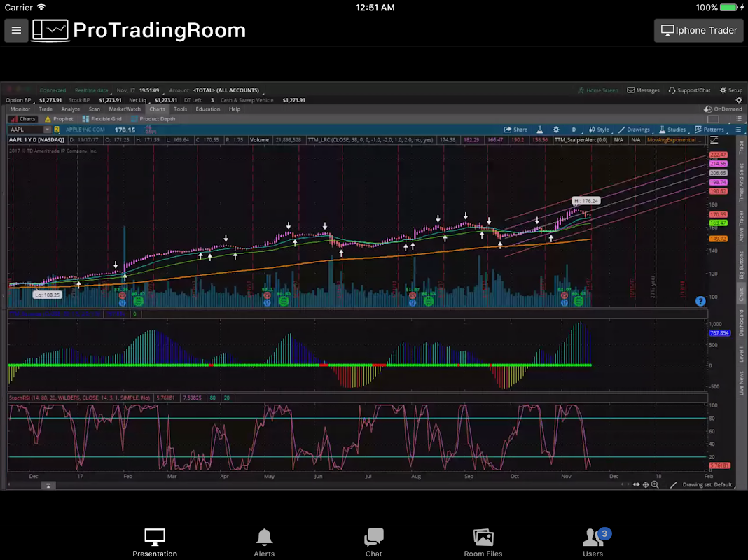748x560 pixels.
Task: Open the D timeframe dropdown
Action: (574, 129)
